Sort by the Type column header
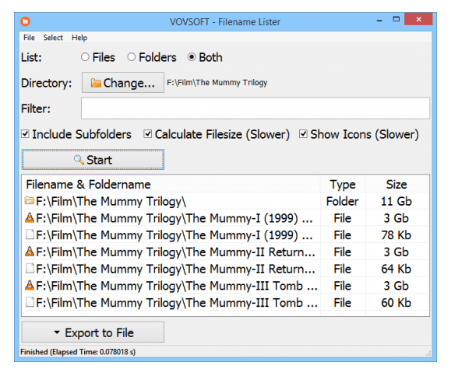 click(x=343, y=184)
